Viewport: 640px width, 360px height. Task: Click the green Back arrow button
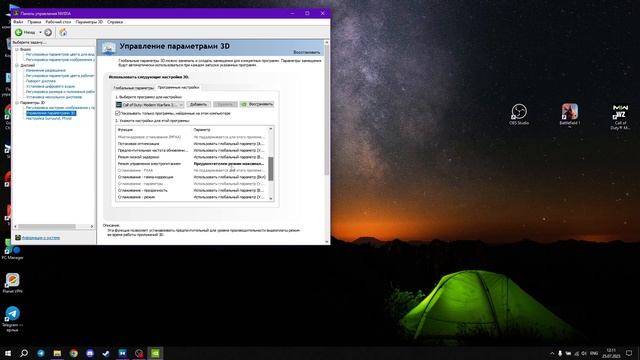click(19, 32)
